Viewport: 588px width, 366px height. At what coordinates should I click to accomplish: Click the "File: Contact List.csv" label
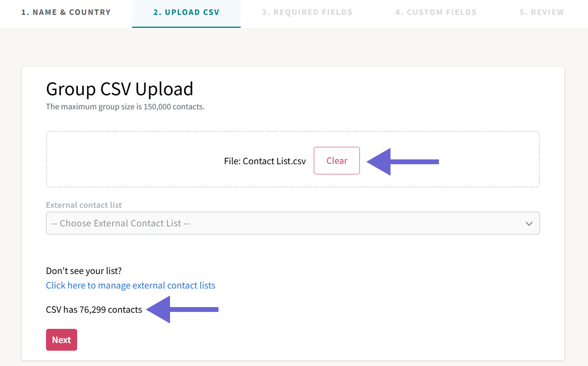[x=265, y=161]
